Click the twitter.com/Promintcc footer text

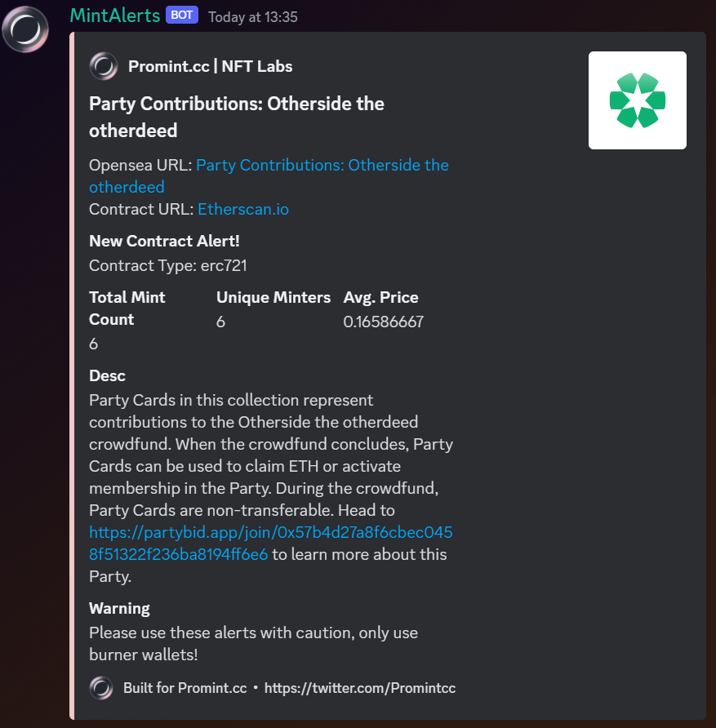pyautogui.click(x=360, y=688)
